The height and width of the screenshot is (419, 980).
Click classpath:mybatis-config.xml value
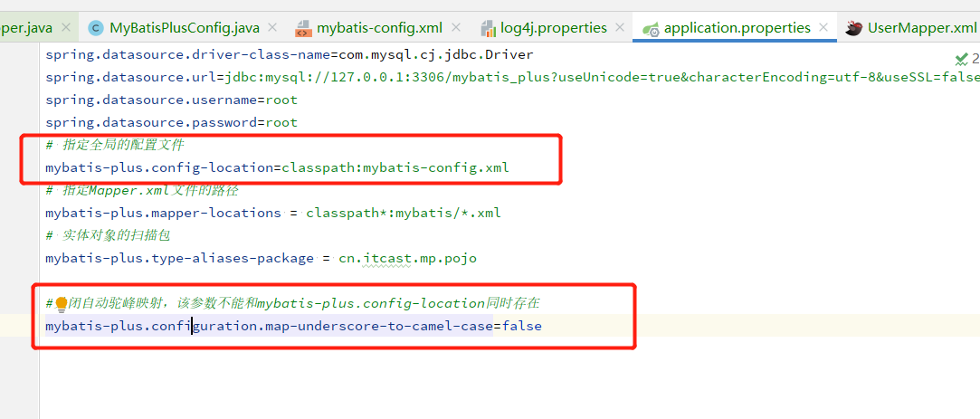coord(395,167)
